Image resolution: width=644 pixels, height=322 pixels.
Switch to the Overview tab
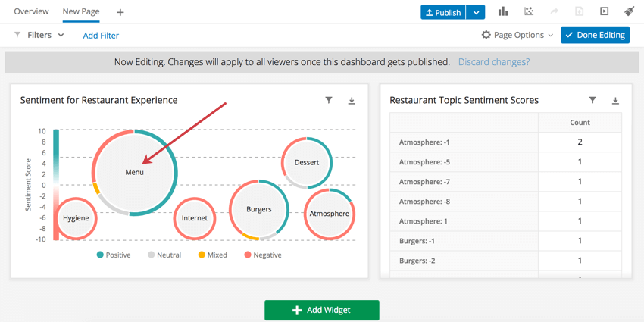point(31,11)
